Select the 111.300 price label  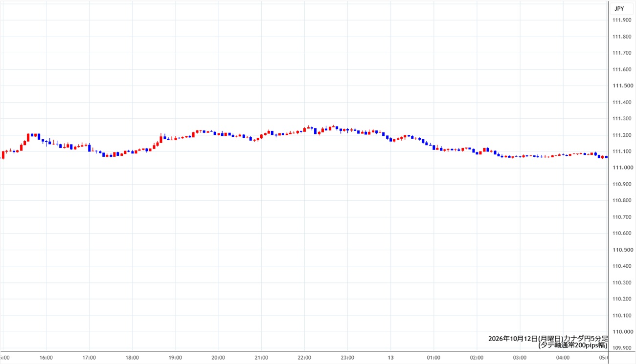(621, 119)
